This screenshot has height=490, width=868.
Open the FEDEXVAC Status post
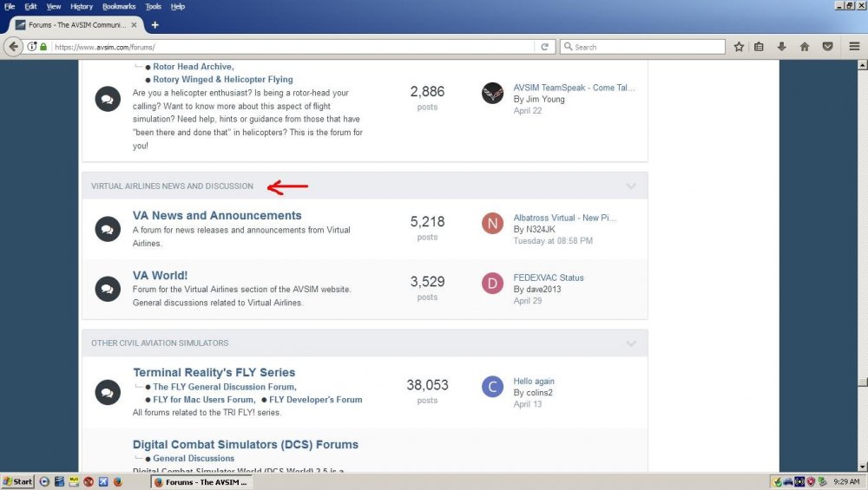548,278
